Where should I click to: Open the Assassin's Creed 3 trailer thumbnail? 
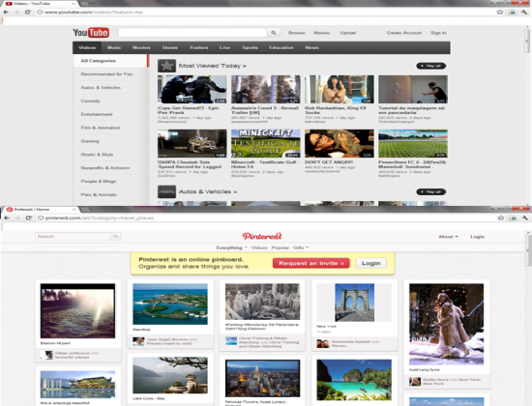pyautogui.click(x=266, y=89)
